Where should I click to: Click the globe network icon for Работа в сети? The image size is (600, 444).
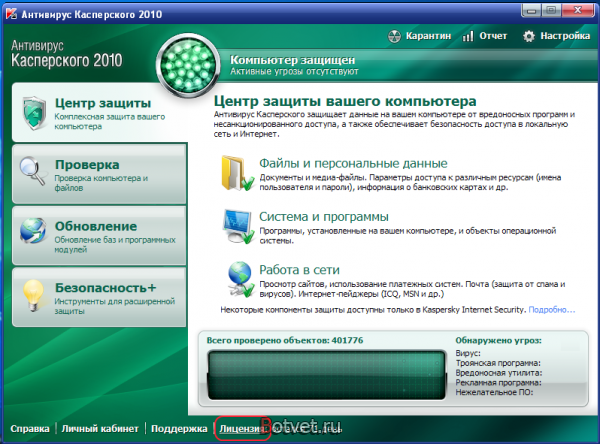coord(240,279)
